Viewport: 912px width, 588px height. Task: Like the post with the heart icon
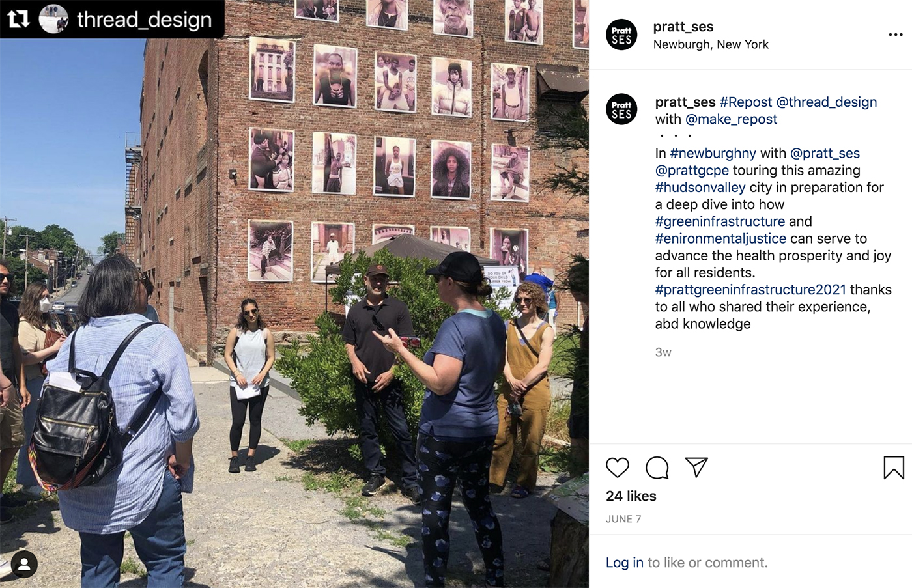tap(618, 468)
